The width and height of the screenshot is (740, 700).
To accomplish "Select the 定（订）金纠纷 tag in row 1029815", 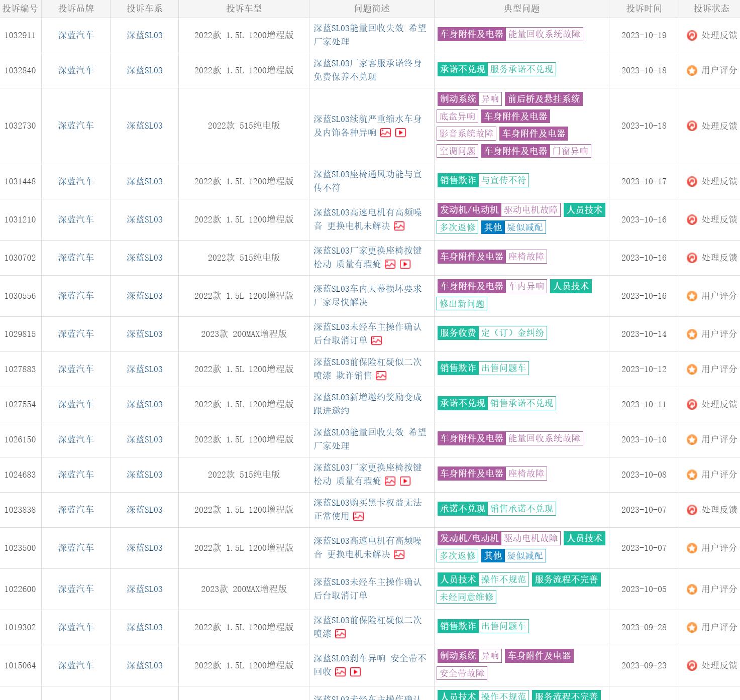I will tap(513, 333).
